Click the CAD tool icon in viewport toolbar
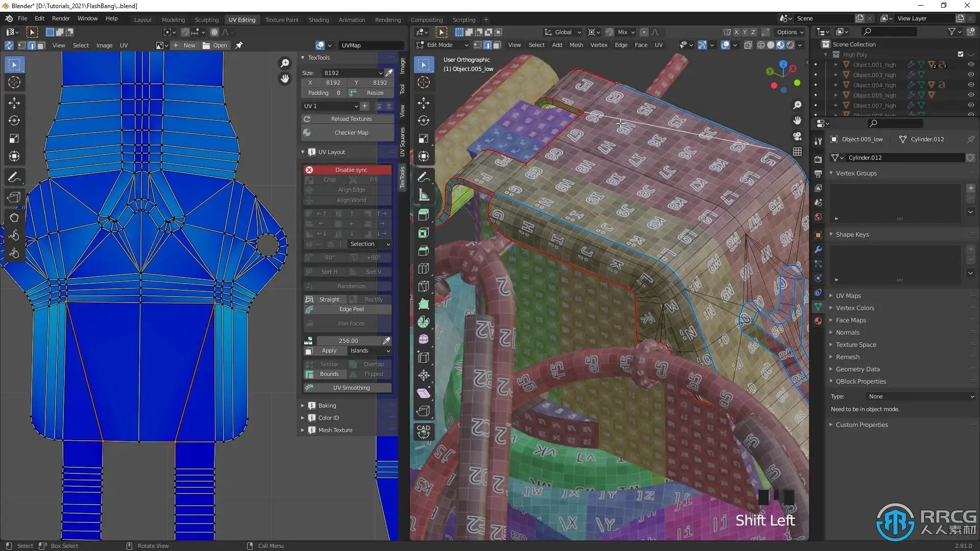This screenshot has height=551, width=980. click(x=424, y=432)
